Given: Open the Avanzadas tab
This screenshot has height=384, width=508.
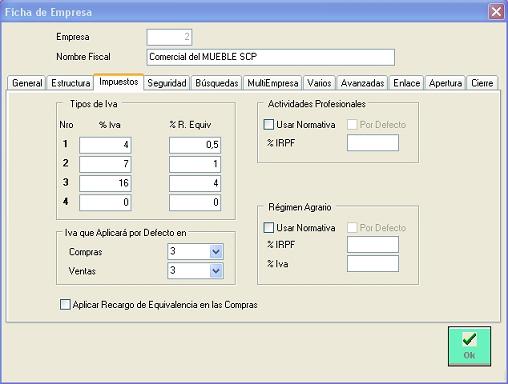Looking at the screenshot, I should click(362, 83).
